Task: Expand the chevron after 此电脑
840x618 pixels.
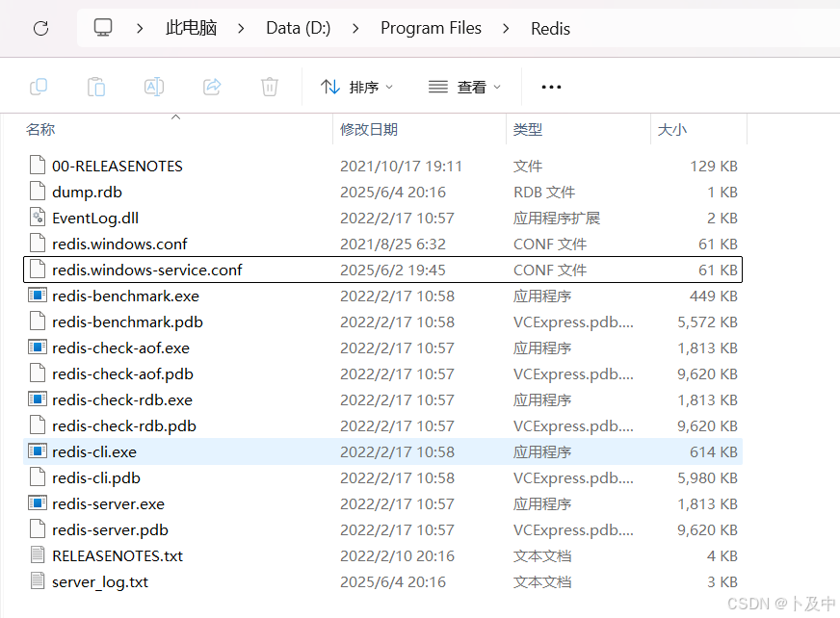Action: click(241, 28)
